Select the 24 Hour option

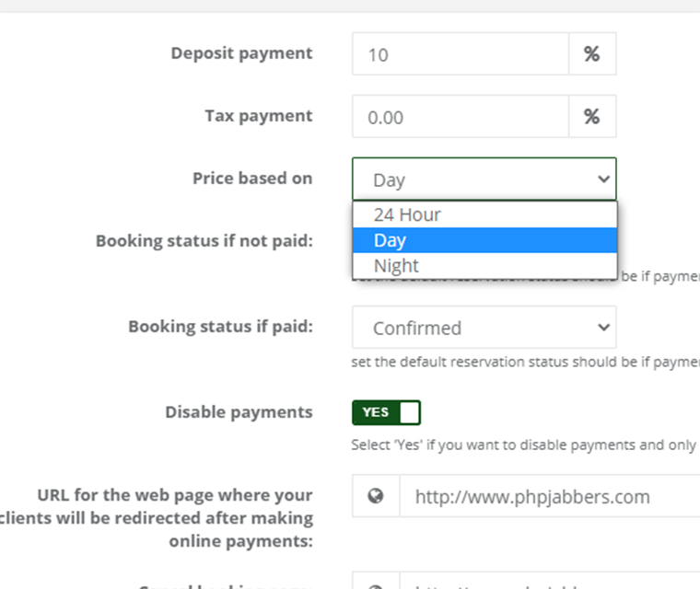[x=484, y=215]
